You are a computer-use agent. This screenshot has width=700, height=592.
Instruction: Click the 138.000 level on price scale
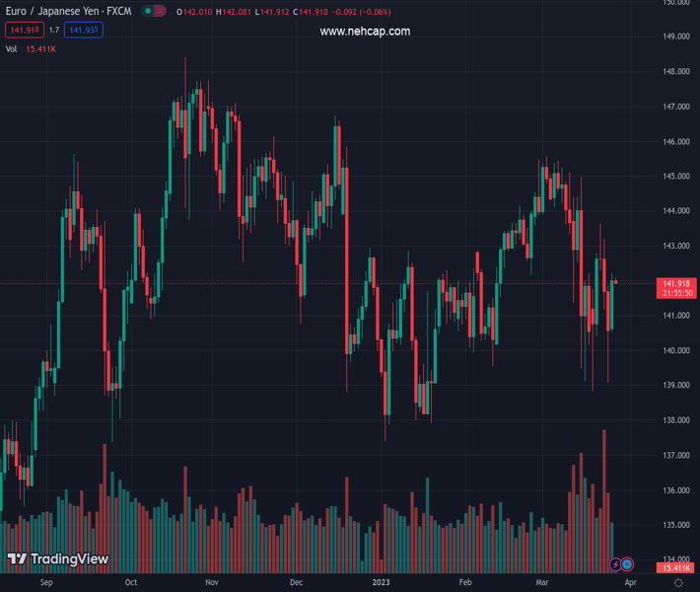675,420
